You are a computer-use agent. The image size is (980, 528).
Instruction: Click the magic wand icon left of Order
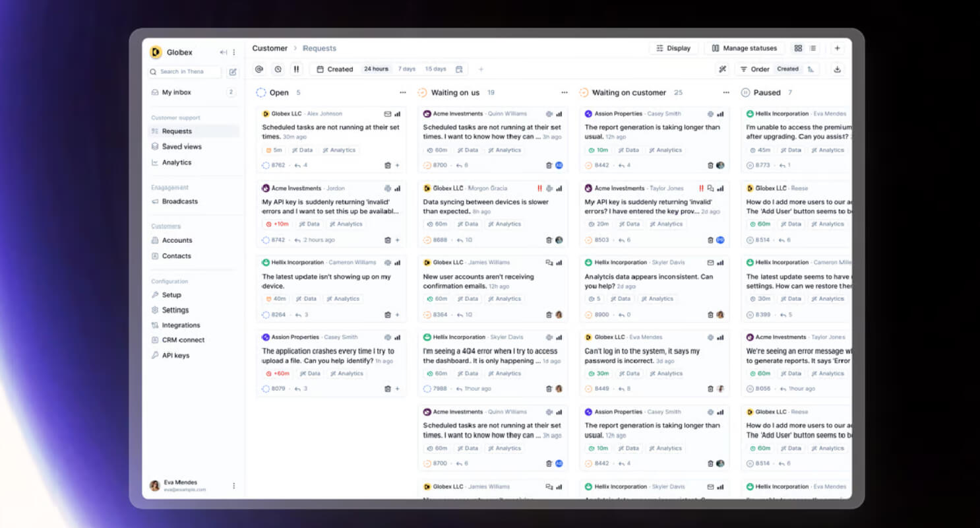(722, 69)
